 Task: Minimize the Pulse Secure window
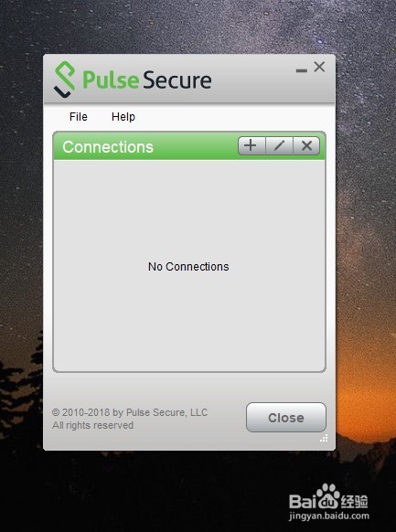pos(301,70)
